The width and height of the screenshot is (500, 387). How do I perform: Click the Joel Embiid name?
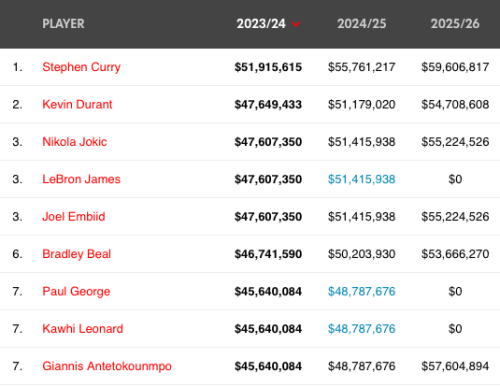pyautogui.click(x=74, y=217)
